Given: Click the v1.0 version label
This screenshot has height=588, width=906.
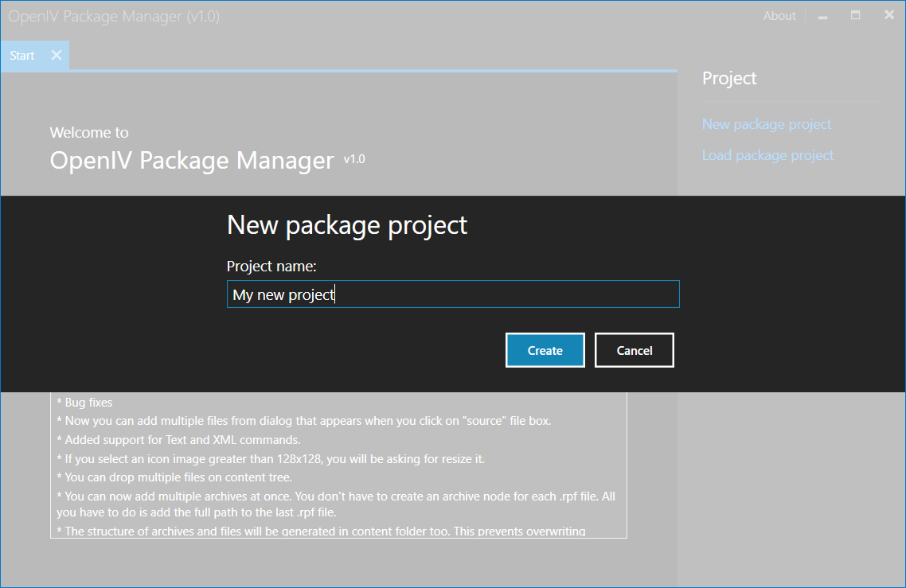Looking at the screenshot, I should tap(354, 159).
